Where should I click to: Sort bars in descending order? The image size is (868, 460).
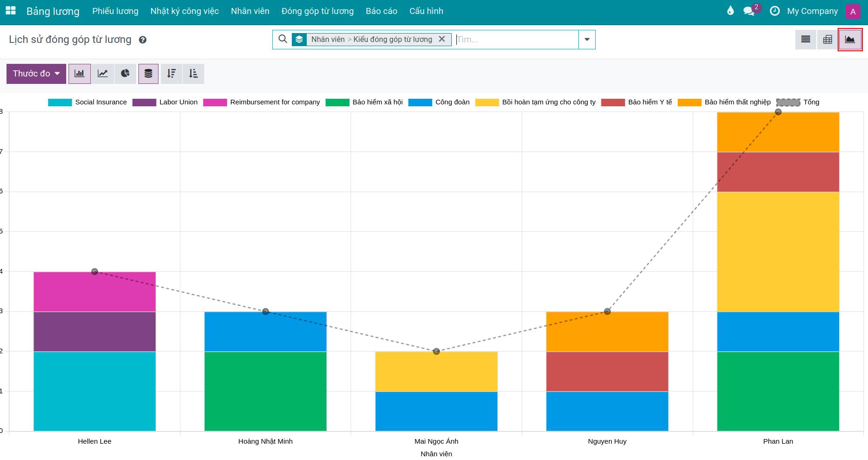tap(172, 74)
